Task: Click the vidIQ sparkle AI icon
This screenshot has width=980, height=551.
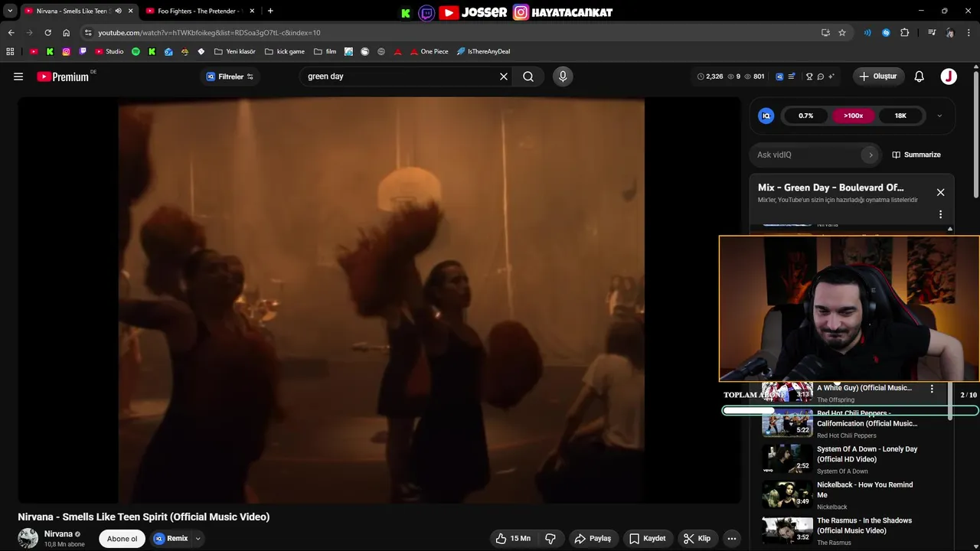Action: click(x=831, y=77)
